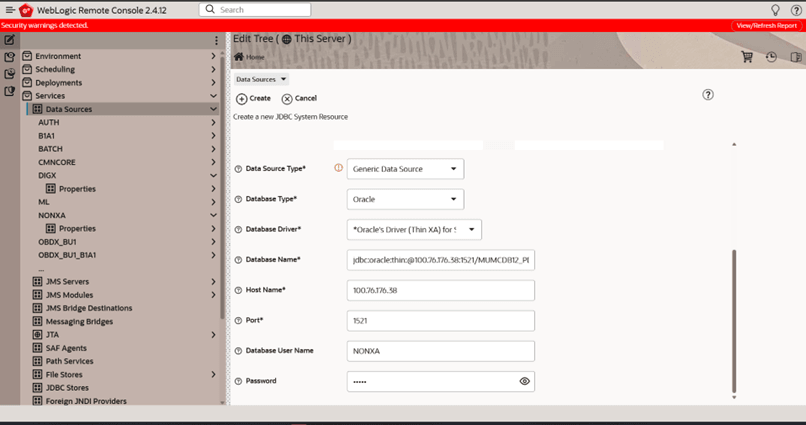Click the WebLogic red pentagon logo

(x=26, y=10)
